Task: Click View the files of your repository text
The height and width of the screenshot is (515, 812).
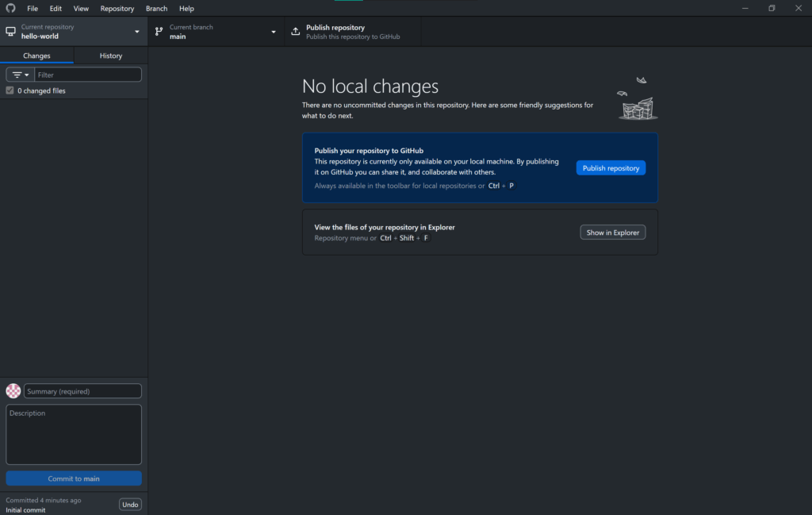Action: 385,227
